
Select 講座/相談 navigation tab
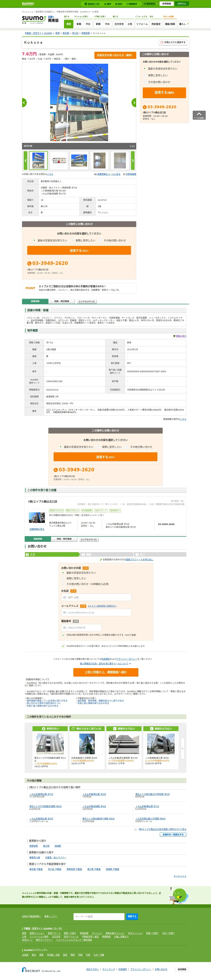pos(170,24)
